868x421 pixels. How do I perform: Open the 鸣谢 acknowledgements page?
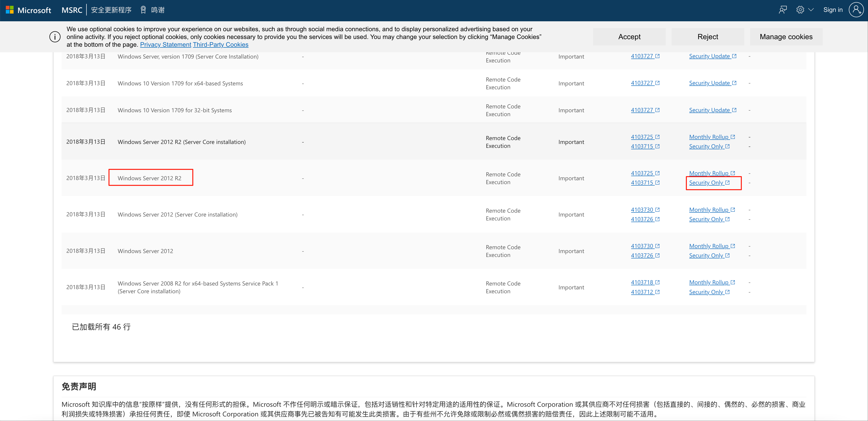click(158, 10)
